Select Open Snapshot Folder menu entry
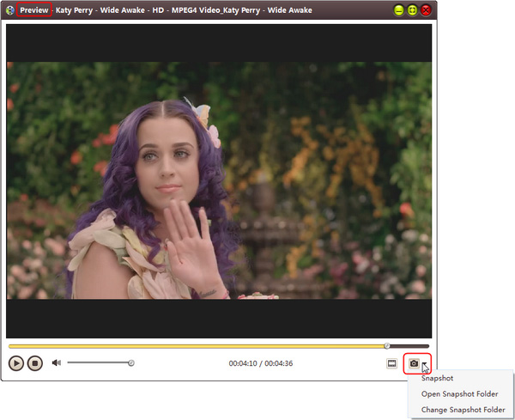Screen dimensions: 515x420 [459, 394]
